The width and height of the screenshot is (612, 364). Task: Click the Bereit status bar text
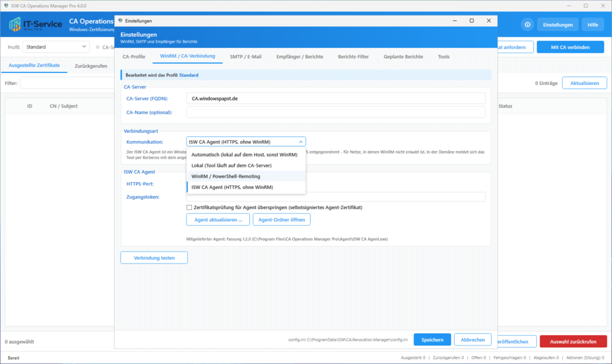(13, 358)
